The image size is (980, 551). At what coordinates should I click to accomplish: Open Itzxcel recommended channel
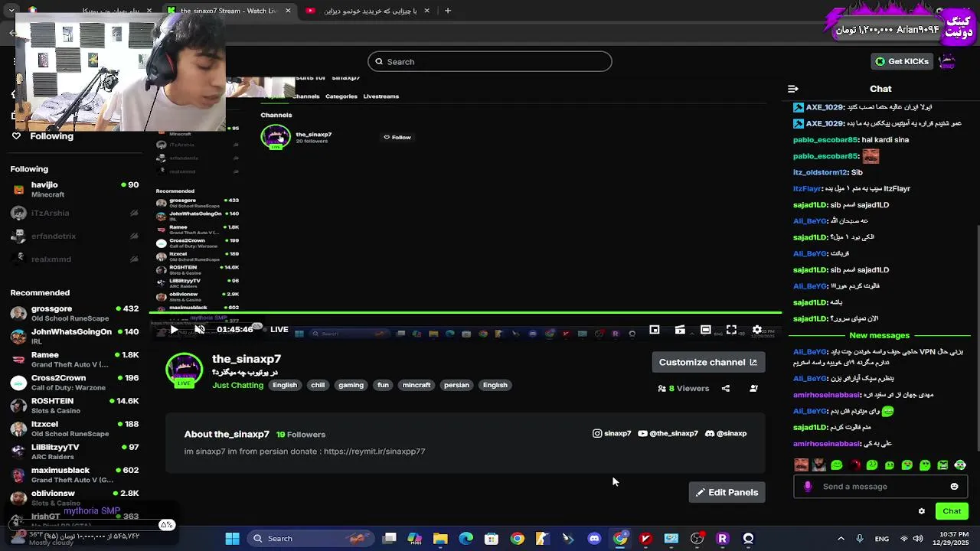point(74,428)
